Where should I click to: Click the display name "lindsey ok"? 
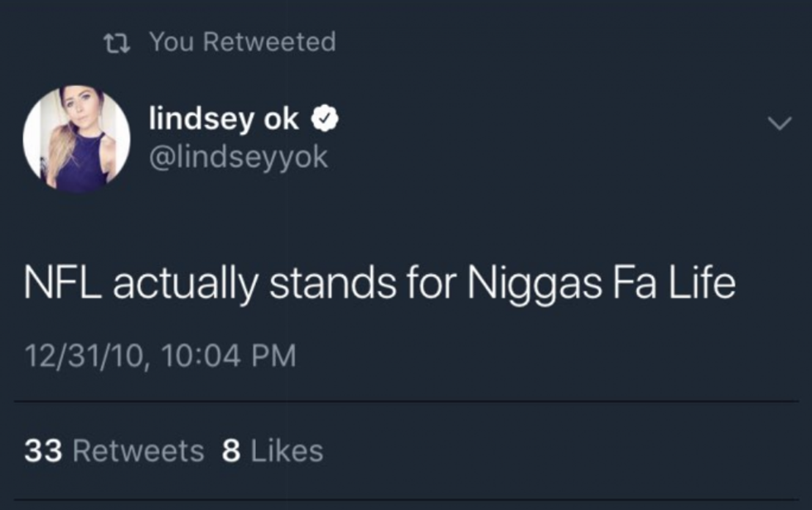pyautogui.click(x=223, y=119)
